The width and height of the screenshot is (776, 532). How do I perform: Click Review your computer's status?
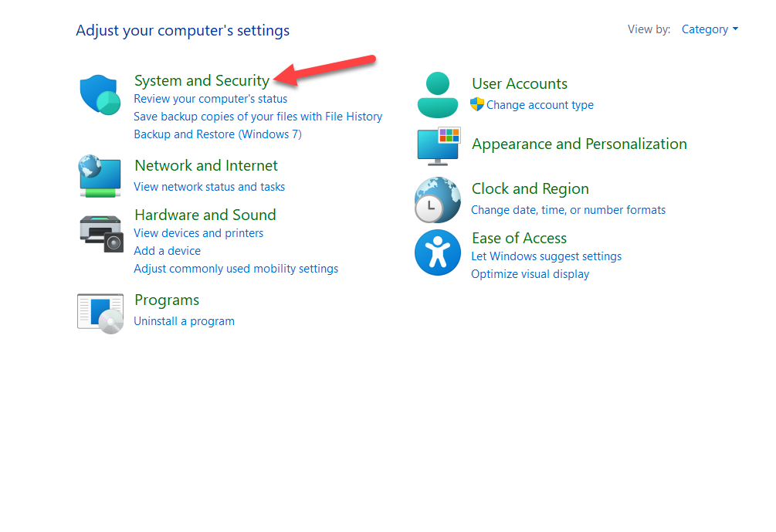[210, 99]
